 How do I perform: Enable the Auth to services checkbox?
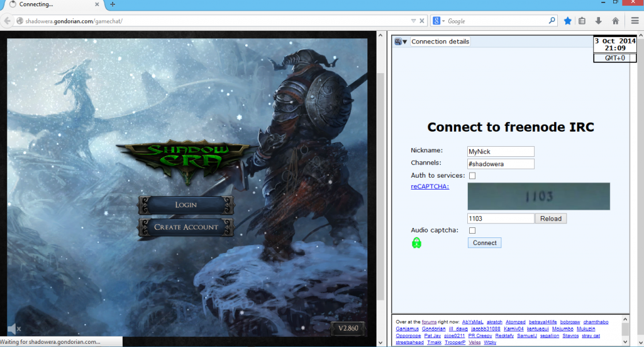point(472,176)
